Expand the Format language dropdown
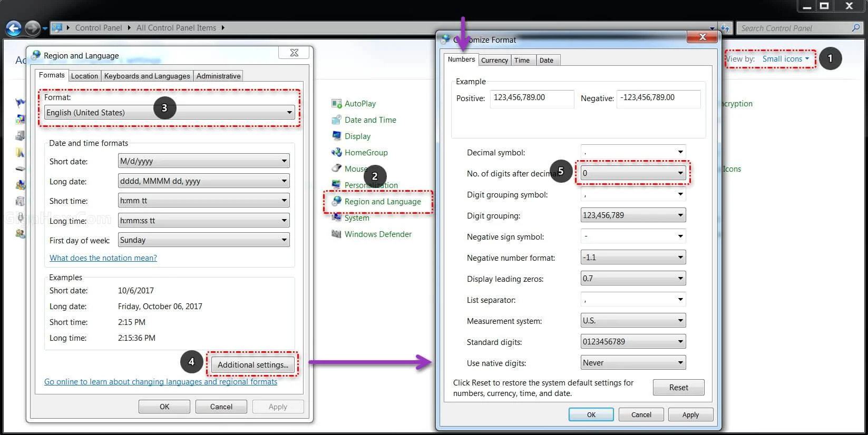The width and height of the screenshot is (868, 435). pyautogui.click(x=169, y=113)
